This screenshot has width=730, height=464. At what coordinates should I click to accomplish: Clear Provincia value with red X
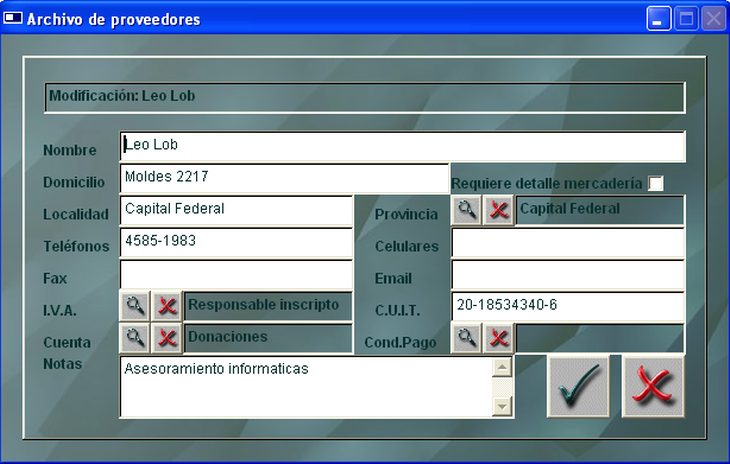tap(499, 210)
